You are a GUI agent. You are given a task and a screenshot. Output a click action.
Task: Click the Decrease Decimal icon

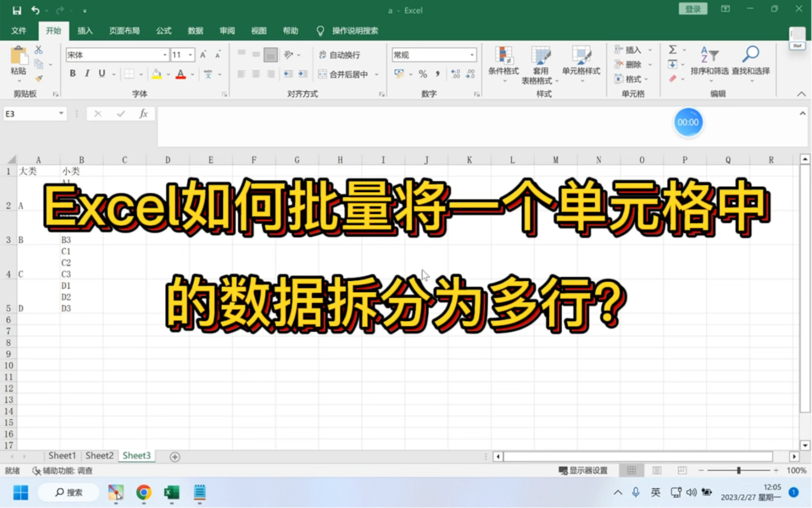[x=470, y=74]
